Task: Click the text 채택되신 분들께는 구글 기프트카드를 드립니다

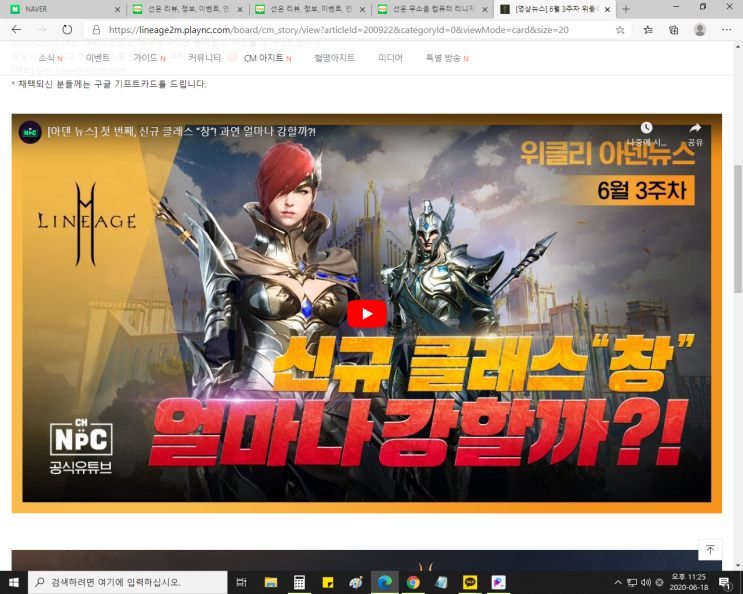Action: click(x=112, y=84)
